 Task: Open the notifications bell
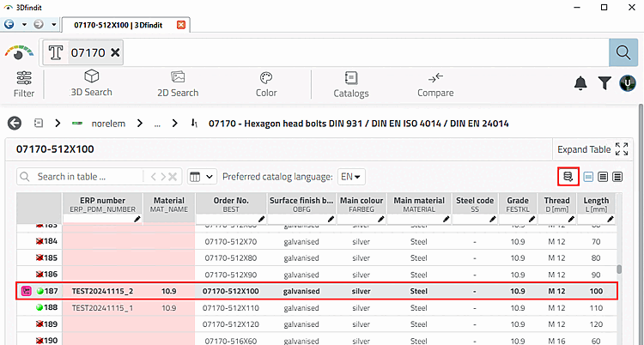pyautogui.click(x=580, y=83)
